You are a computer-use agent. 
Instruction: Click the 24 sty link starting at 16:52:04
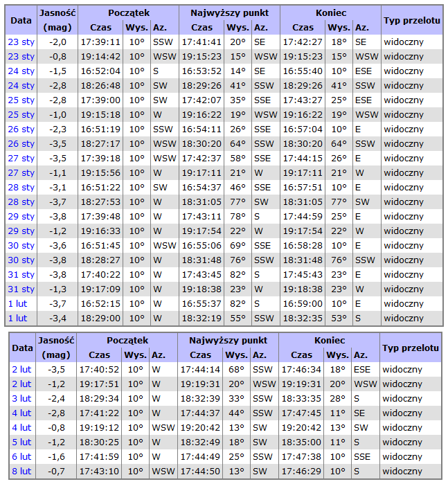pyautogui.click(x=21, y=71)
